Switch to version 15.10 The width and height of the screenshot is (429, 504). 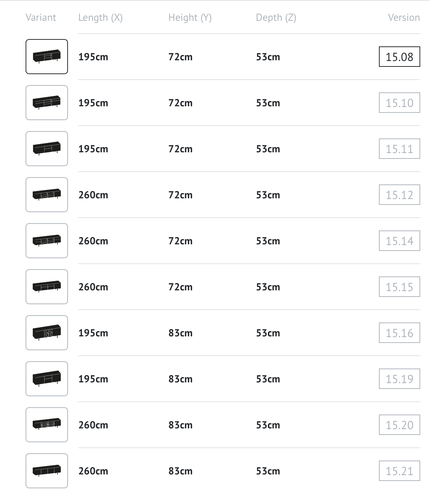tap(399, 103)
